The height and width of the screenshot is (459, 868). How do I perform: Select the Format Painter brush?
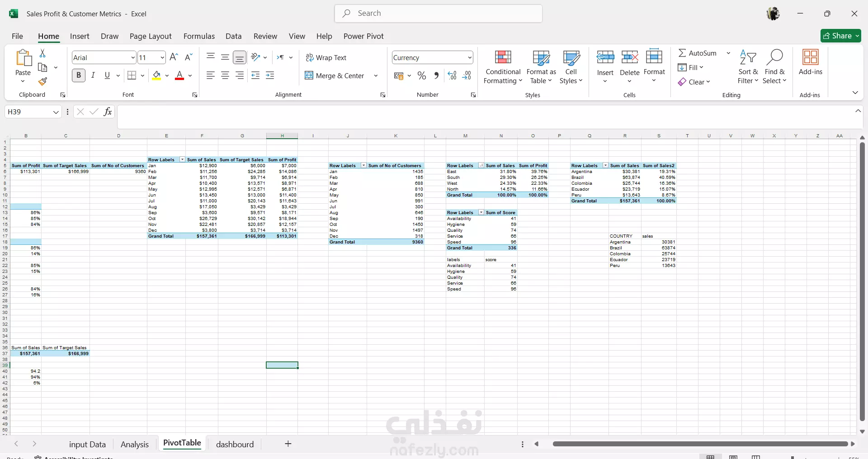(42, 81)
